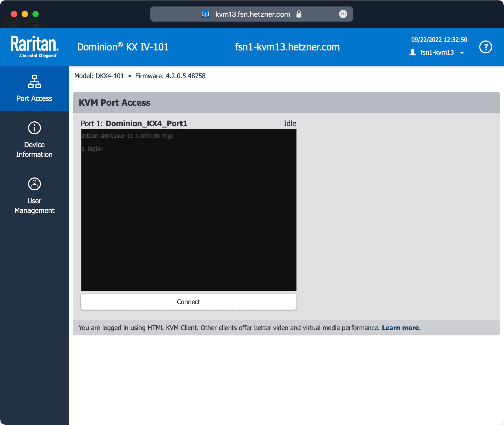
Task: Switch to the Port Access section
Action: coord(34,98)
